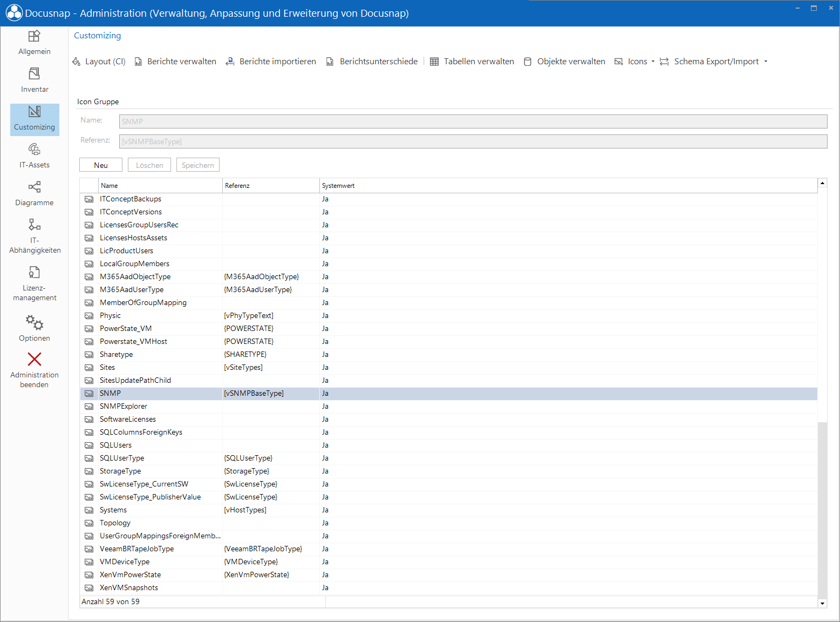This screenshot has width=840, height=622.
Task: Select the ITConceptBackups row
Action: point(449,199)
